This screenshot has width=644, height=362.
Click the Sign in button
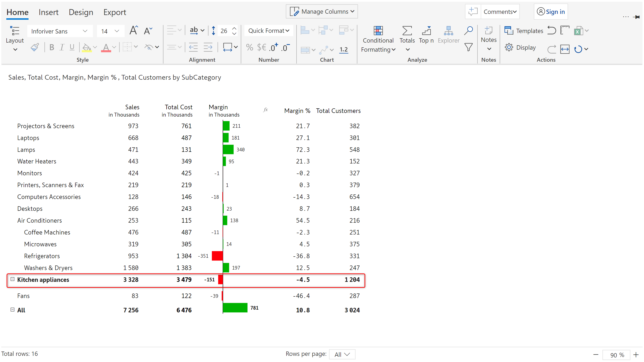(551, 12)
